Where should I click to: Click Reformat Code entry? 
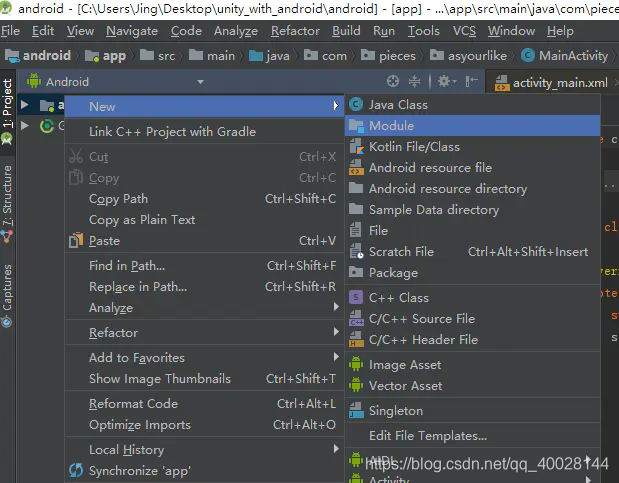(x=204, y=404)
